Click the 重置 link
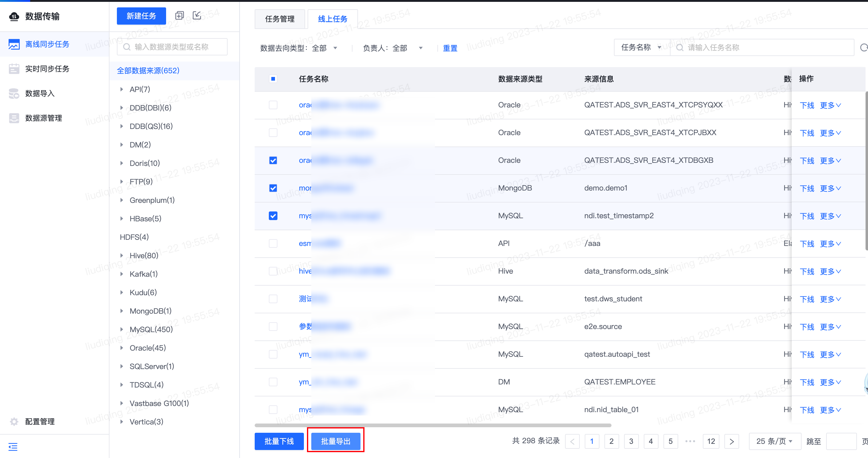Viewport: 868px width, 458px height. coord(450,48)
